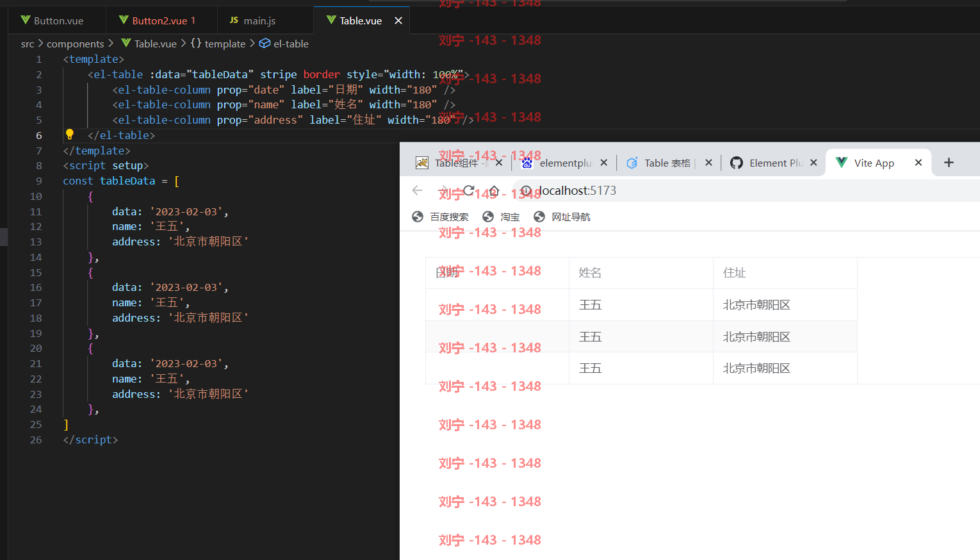Click 王五 in the striped second row
The height and width of the screenshot is (560, 980).
590,337
